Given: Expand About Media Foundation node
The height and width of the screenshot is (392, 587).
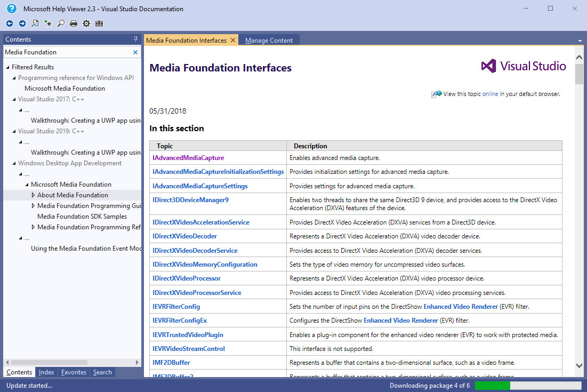Looking at the screenshot, I should 33,195.
